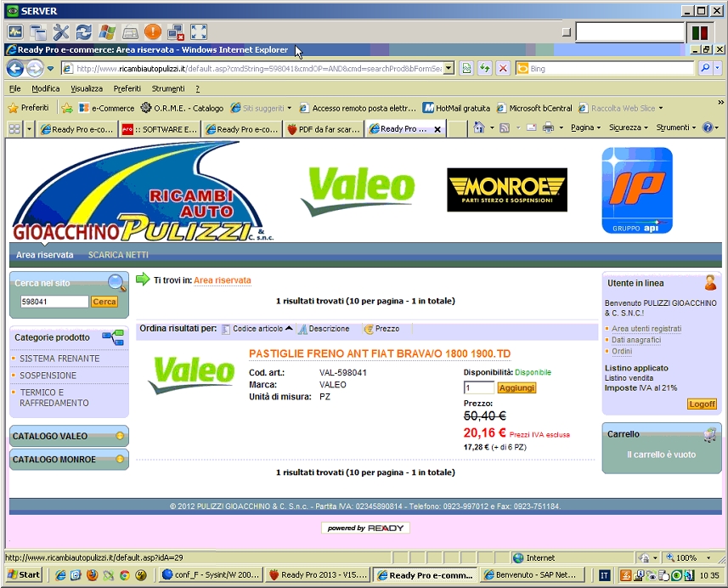Click the green refresh page icon
The width and height of the screenshot is (728, 588).
click(x=485, y=68)
